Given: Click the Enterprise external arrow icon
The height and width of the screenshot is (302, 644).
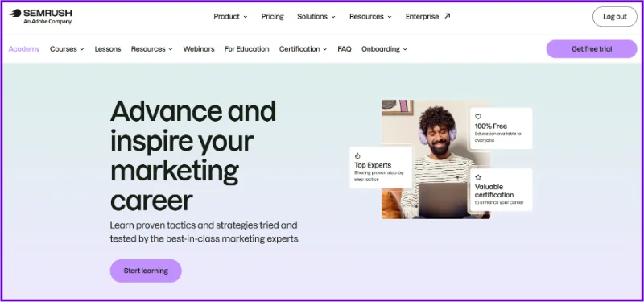Looking at the screenshot, I should coord(448,16).
